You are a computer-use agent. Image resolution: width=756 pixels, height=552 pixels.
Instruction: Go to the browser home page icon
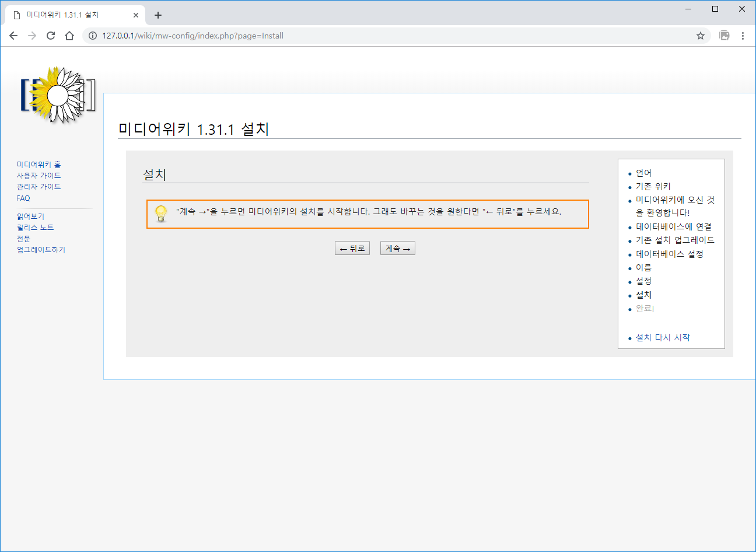click(69, 36)
